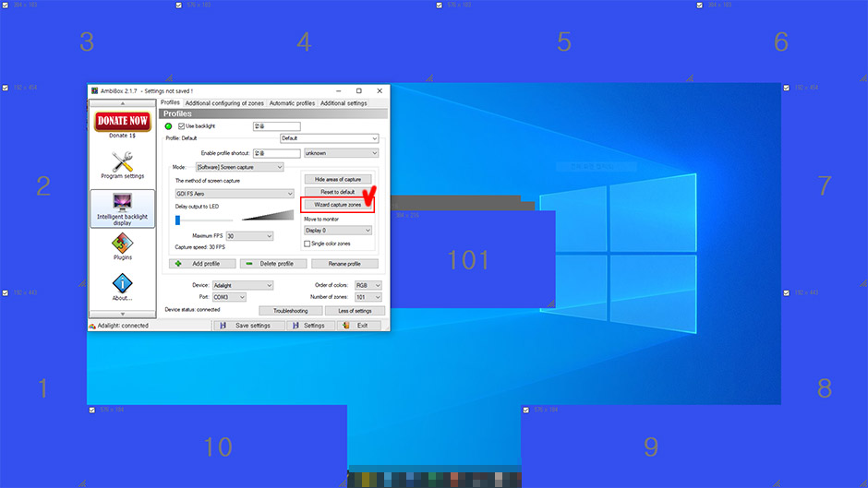Open the Mode Screen capture dropdown
This screenshot has height=488, width=868.
tap(240, 167)
